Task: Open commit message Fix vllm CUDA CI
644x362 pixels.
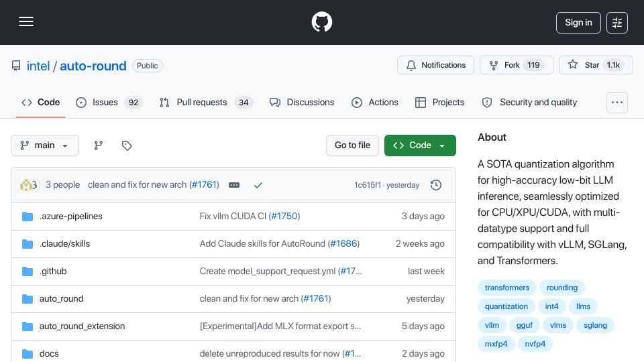Action: (233, 217)
